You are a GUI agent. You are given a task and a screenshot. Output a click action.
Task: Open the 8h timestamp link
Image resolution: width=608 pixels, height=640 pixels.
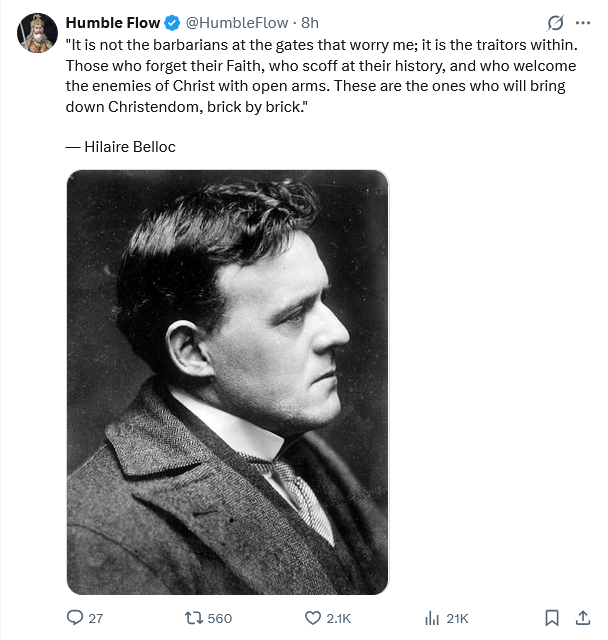coord(310,23)
